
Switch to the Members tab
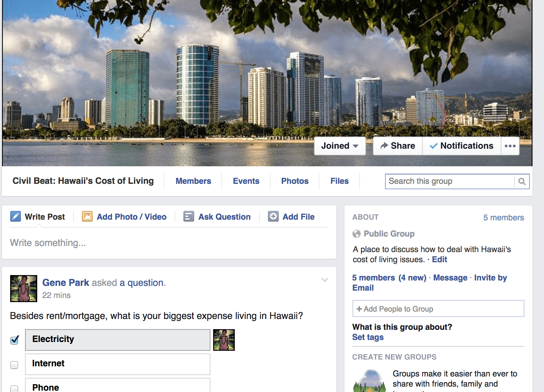193,181
